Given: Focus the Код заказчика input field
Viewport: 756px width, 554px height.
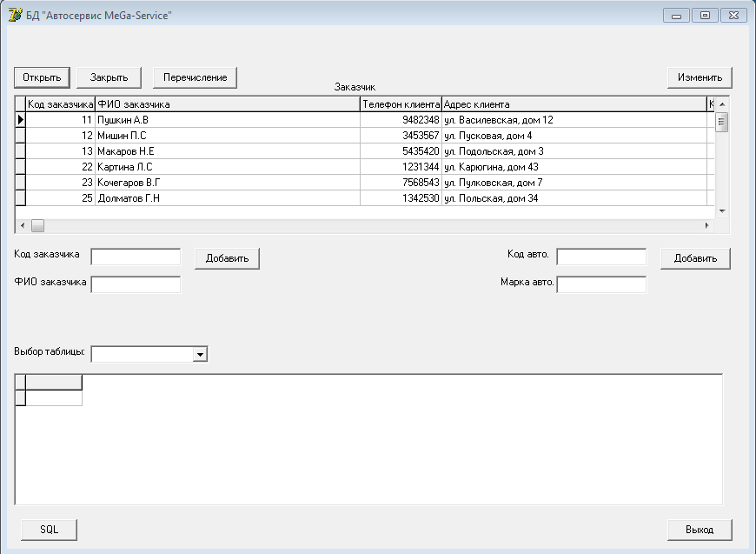Looking at the screenshot, I should click(136, 257).
